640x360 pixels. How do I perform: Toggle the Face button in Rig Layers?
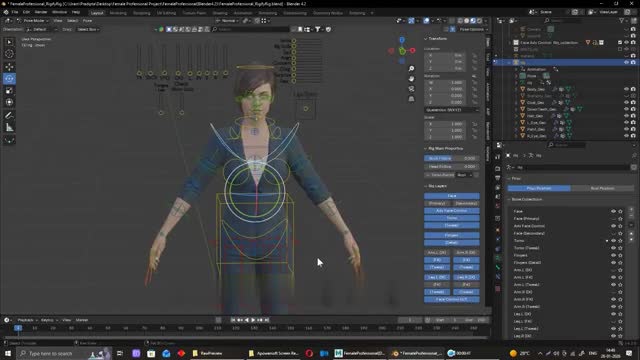(451, 196)
